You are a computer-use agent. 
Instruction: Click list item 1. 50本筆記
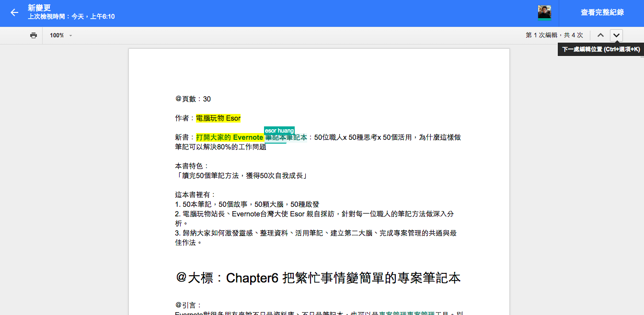click(x=247, y=204)
